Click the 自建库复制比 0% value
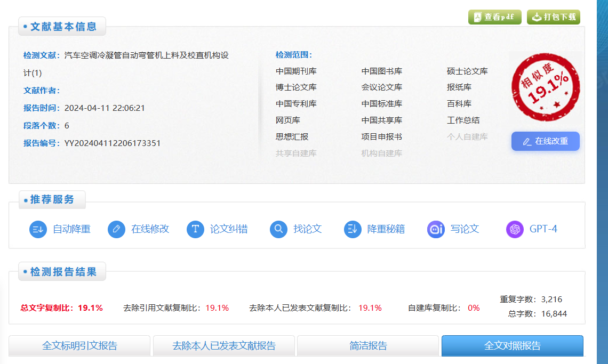This screenshot has height=364, width=608. click(474, 308)
